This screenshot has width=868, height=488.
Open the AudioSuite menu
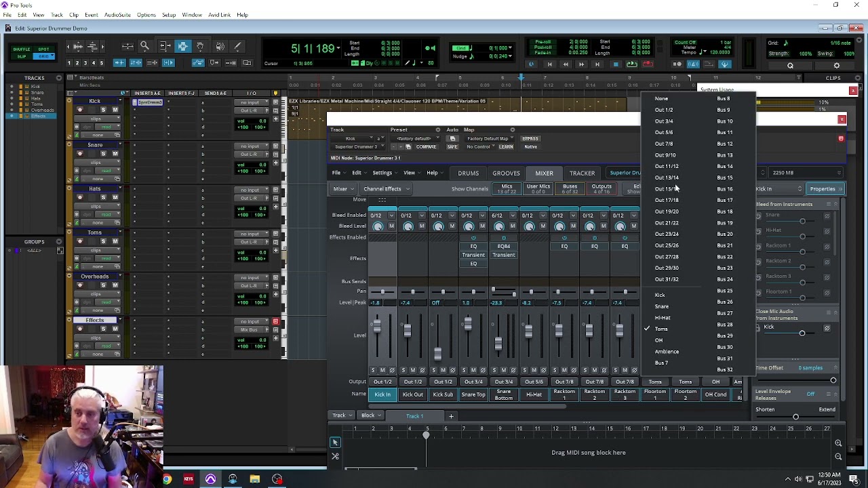click(x=117, y=15)
